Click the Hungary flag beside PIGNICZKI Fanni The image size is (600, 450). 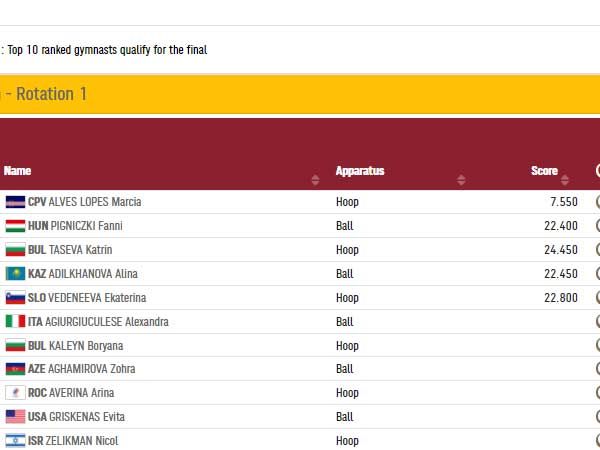(x=15, y=226)
